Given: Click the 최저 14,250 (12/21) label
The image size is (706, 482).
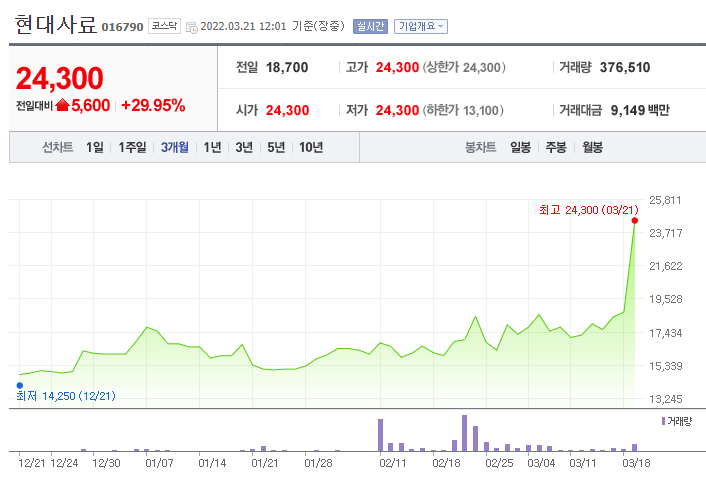Looking at the screenshot, I should tap(66, 396).
